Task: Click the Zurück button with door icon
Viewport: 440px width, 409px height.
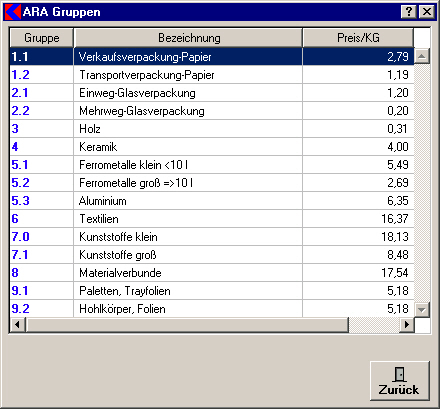Action: tap(400, 381)
